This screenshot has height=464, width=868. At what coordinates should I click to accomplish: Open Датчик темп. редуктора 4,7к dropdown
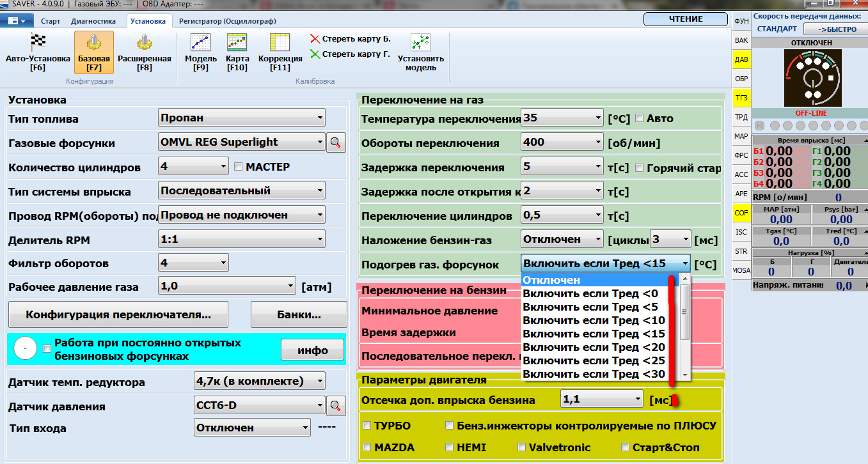coord(259,382)
